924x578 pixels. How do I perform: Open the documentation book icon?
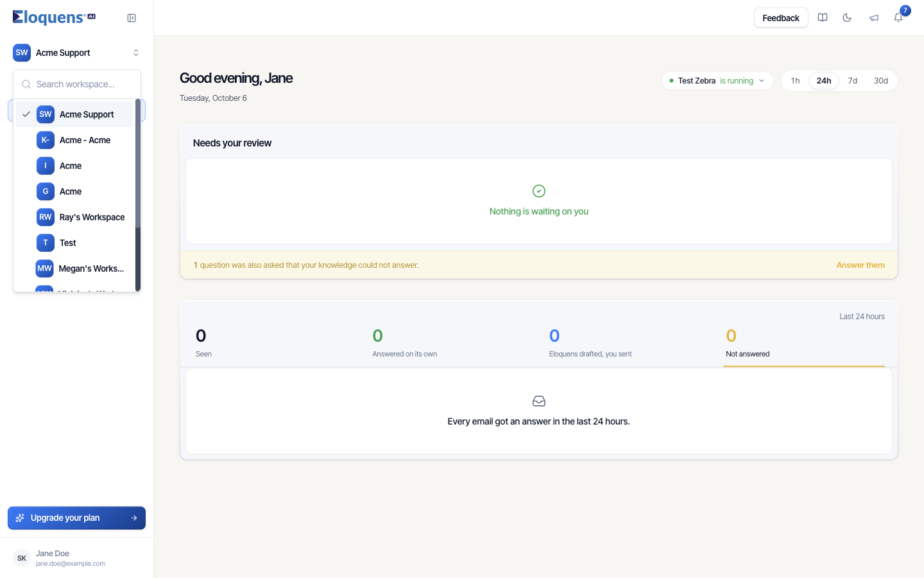tap(823, 18)
